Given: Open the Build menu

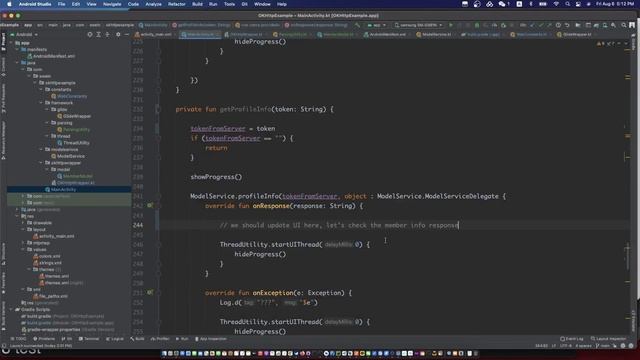Looking at the screenshot, I should pos(197,4).
